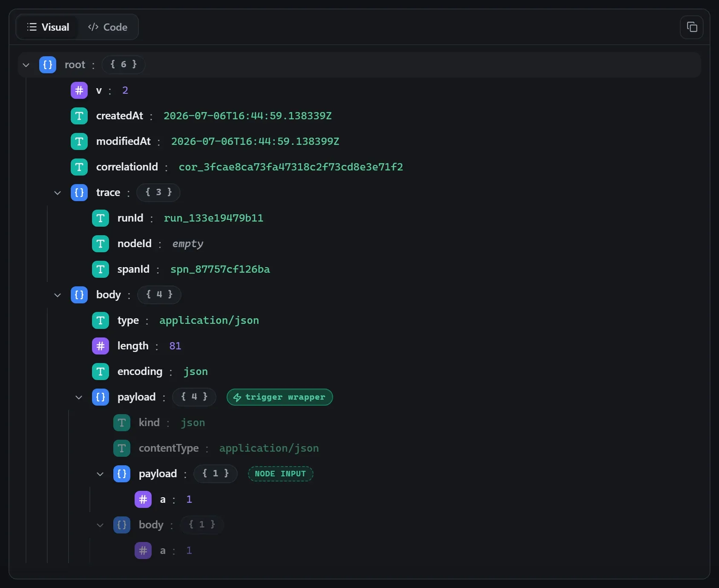
Task: Click the text icon beside nodeId
Action: (x=101, y=244)
